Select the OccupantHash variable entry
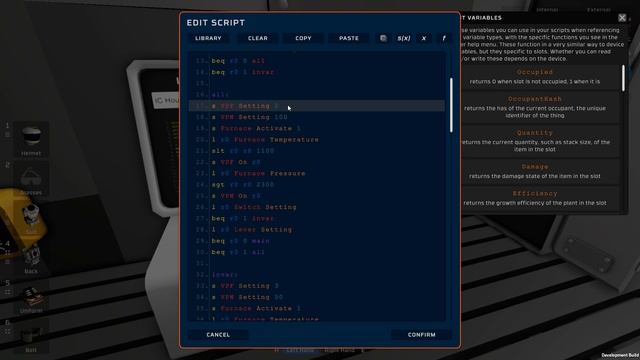Screen dimensions: 640x360 535,107
